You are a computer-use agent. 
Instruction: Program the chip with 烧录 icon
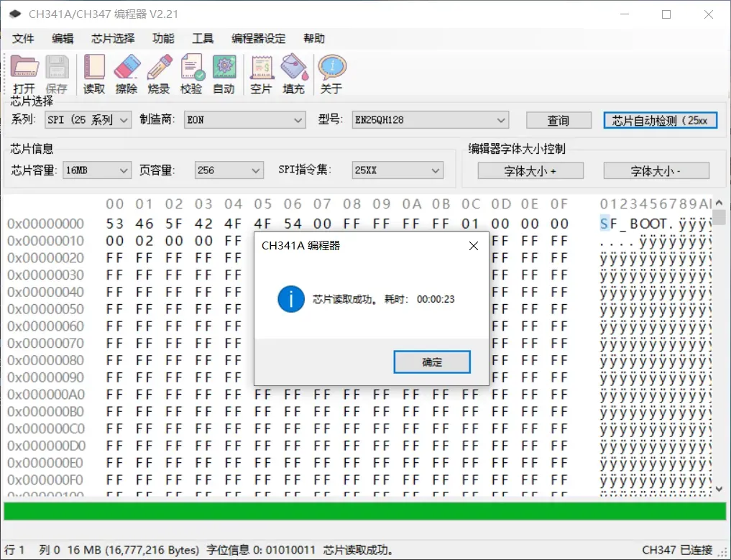[x=159, y=74]
